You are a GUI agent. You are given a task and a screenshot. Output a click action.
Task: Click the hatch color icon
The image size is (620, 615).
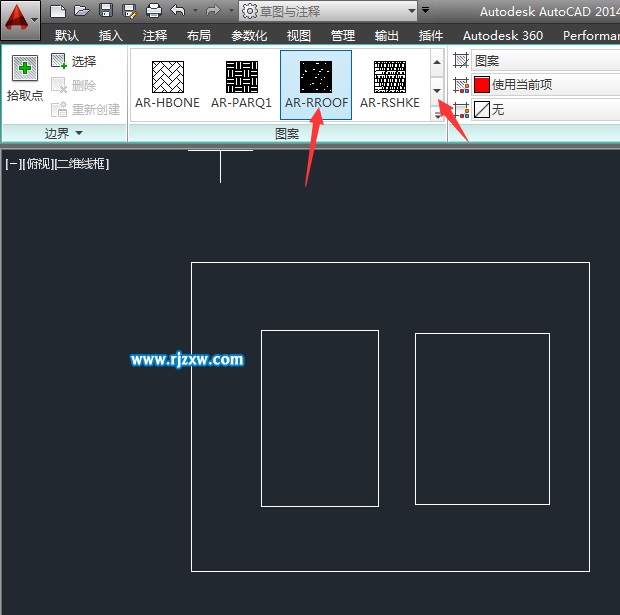(461, 85)
